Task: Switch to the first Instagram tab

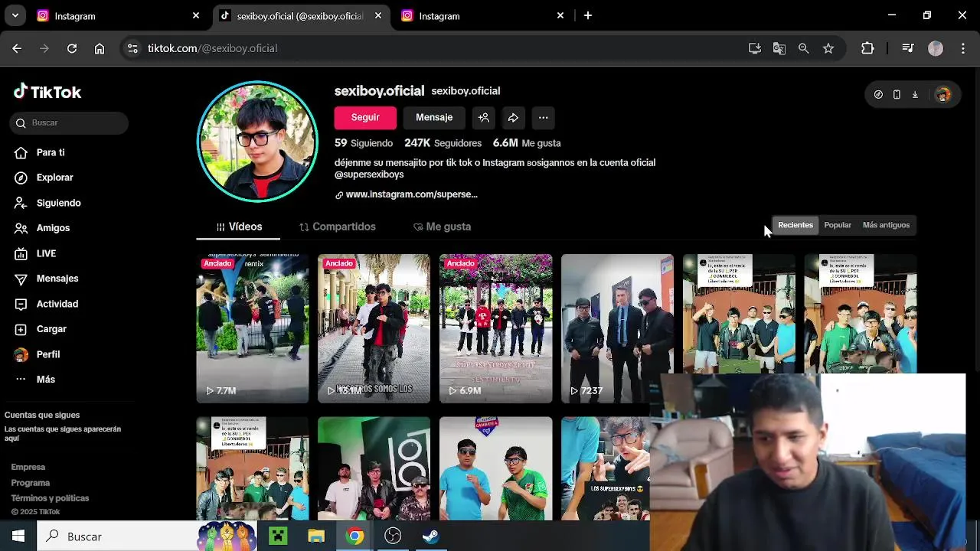Action: coord(119,15)
